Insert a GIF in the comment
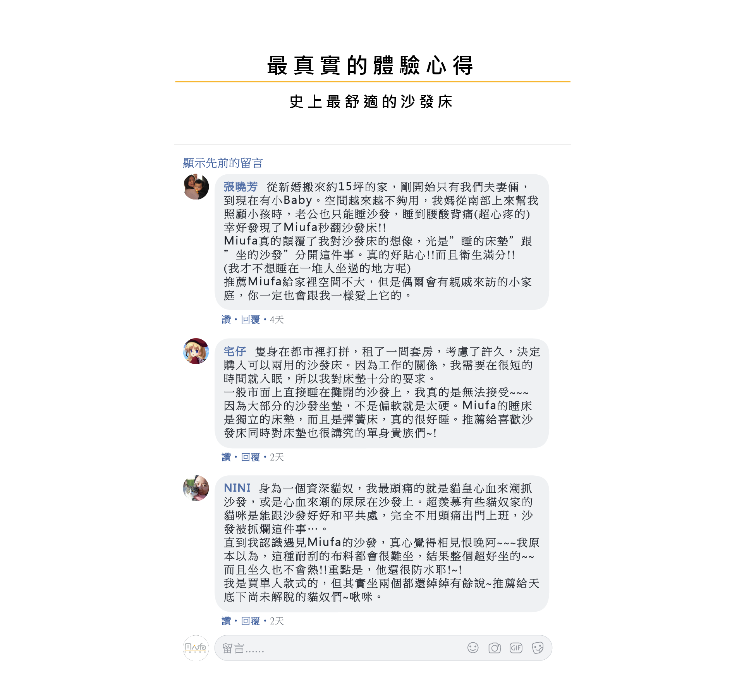 click(x=516, y=648)
